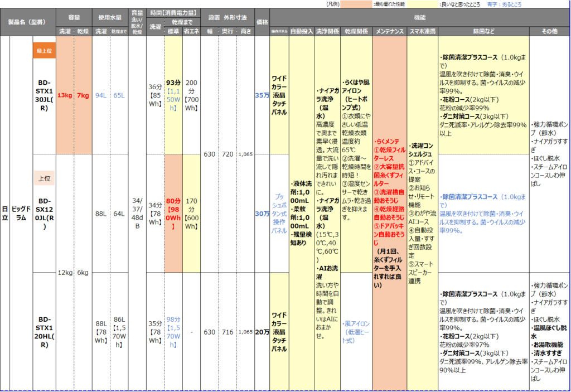
Task: Click the 20万 price cell
Action: [262, 332]
